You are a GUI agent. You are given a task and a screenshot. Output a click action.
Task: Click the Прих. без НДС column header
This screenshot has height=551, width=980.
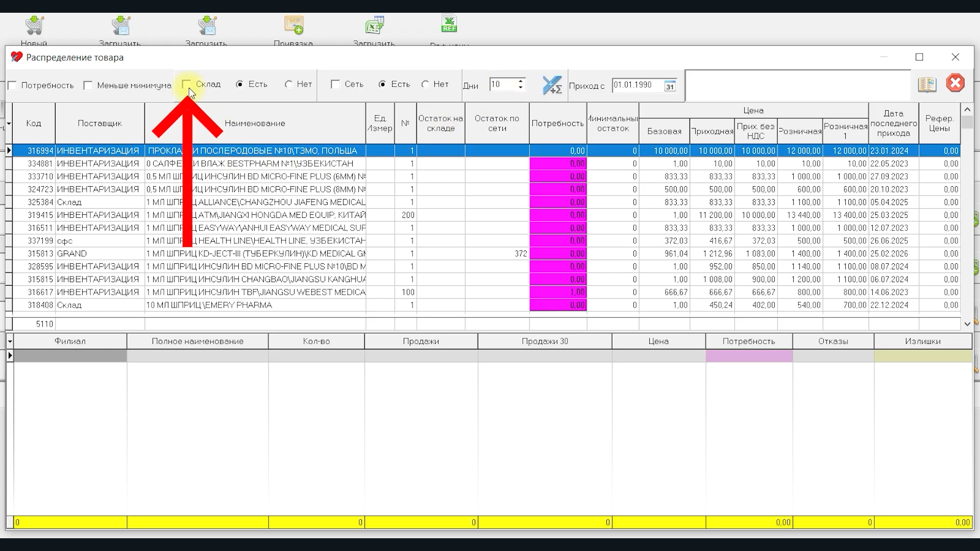[755, 131]
